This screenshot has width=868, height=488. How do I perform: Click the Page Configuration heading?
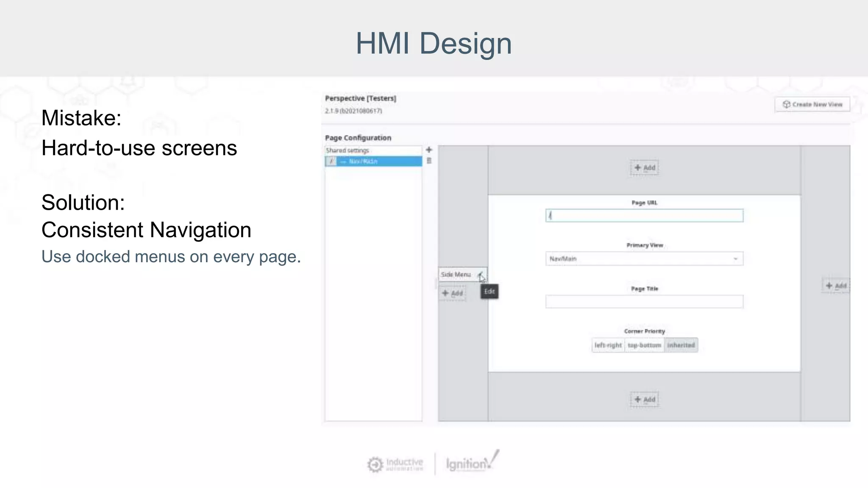[x=358, y=138]
